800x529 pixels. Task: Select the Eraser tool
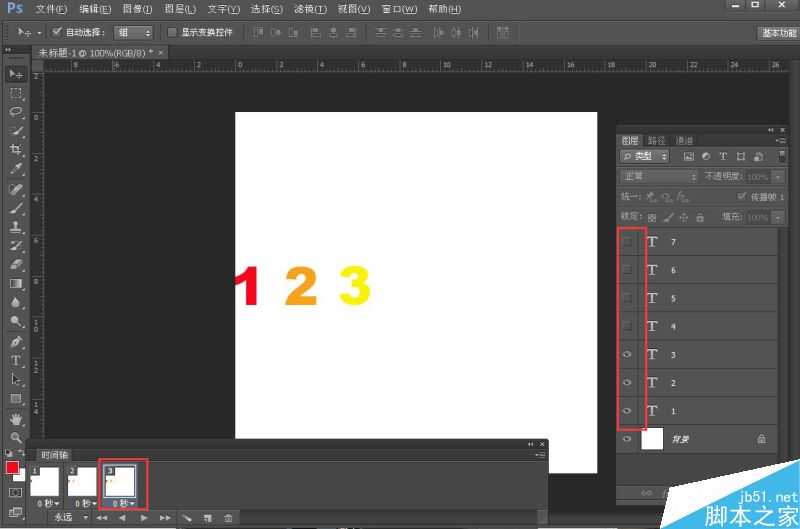pos(16,264)
